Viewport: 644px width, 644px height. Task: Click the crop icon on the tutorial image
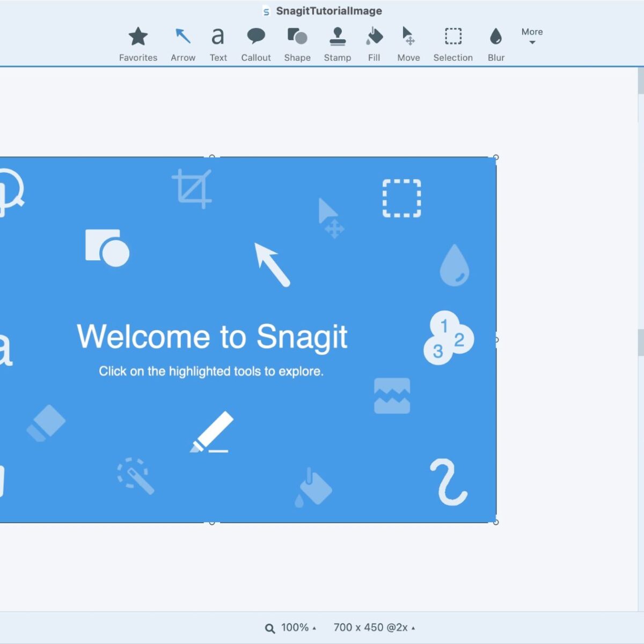point(192,188)
